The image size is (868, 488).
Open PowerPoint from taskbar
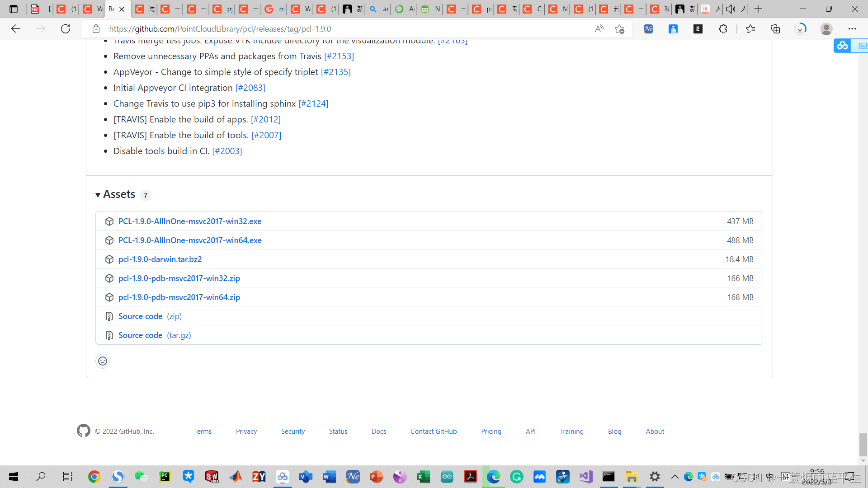[376, 477]
